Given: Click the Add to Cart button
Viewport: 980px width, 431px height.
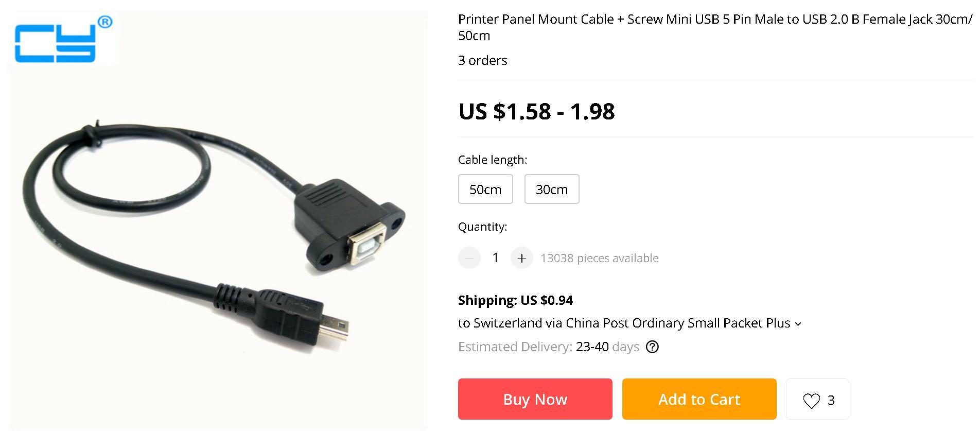Looking at the screenshot, I should (x=699, y=399).
